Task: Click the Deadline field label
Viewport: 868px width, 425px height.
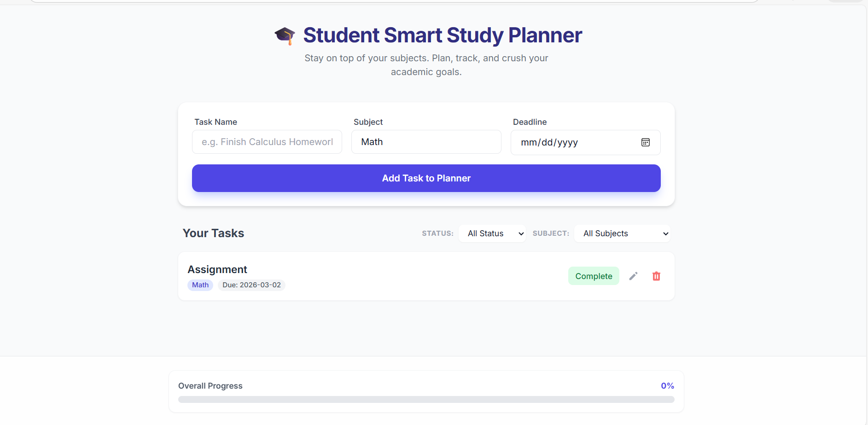Action: [x=530, y=122]
